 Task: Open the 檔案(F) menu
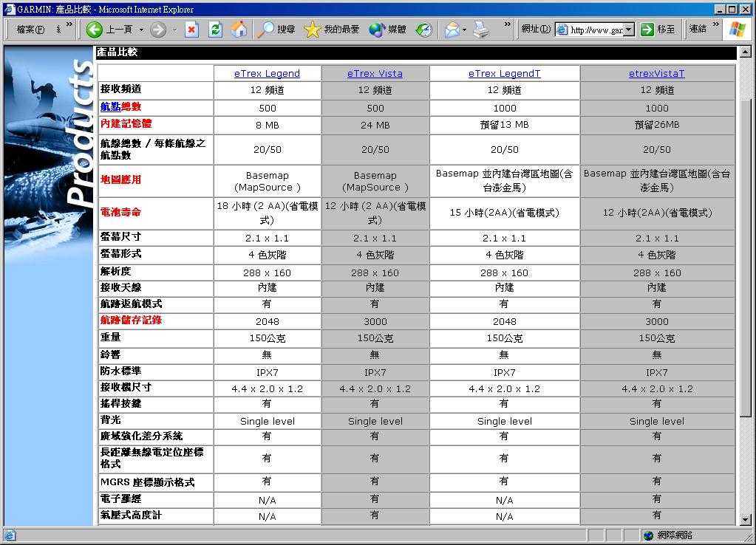pyautogui.click(x=30, y=30)
